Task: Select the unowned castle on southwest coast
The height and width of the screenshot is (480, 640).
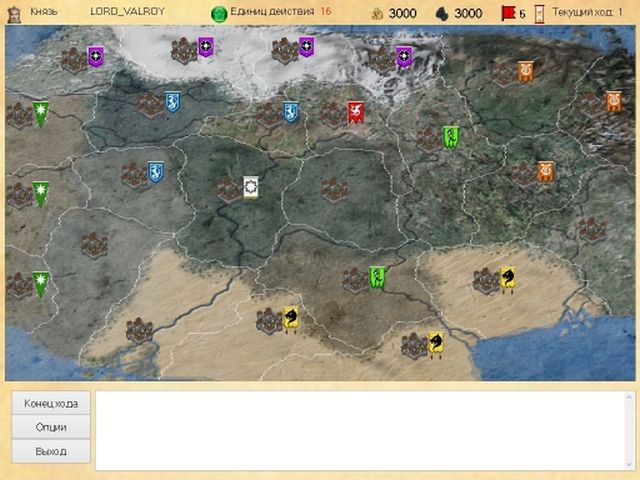Action: (x=139, y=331)
